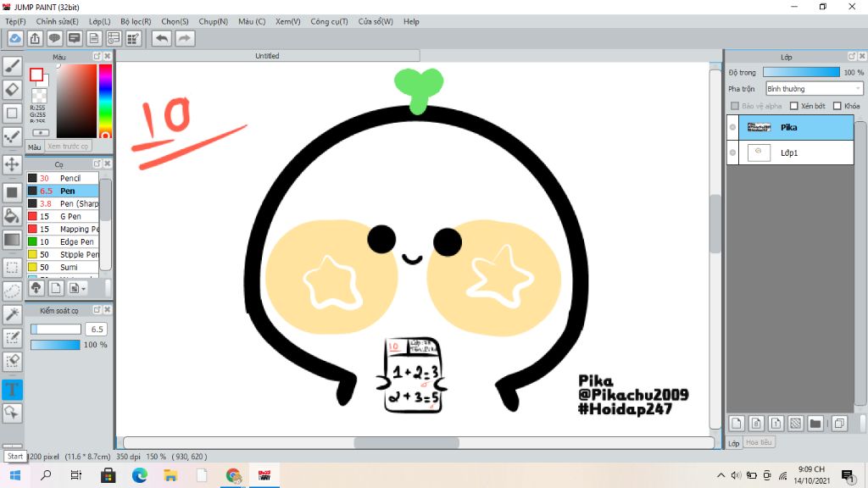Select the rectangular selection tool

[x=12, y=268]
